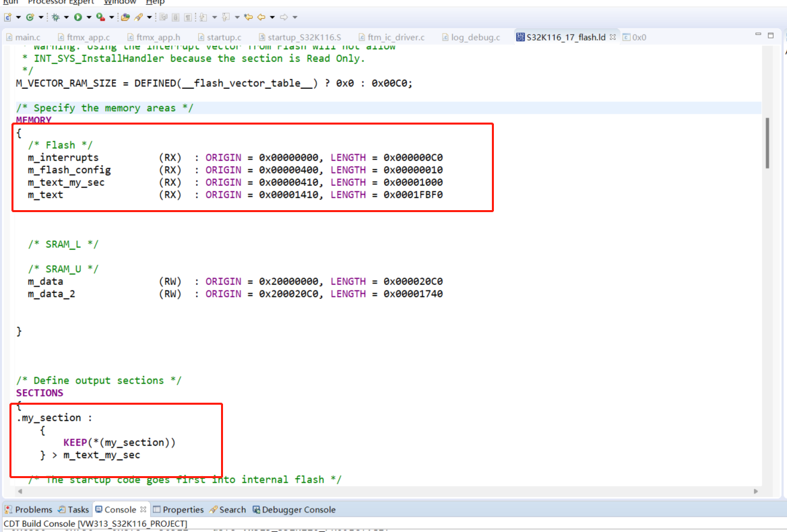
Task: Launch a Debug session from the toolbar
Action: point(55,17)
